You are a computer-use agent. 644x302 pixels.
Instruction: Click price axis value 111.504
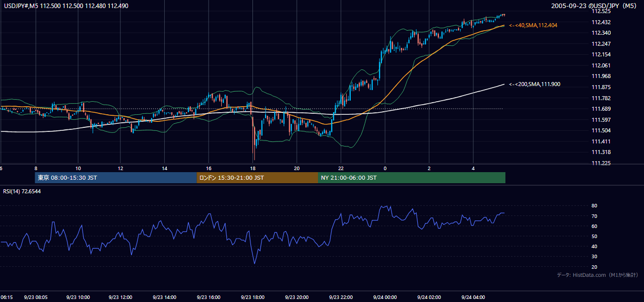coord(601,130)
